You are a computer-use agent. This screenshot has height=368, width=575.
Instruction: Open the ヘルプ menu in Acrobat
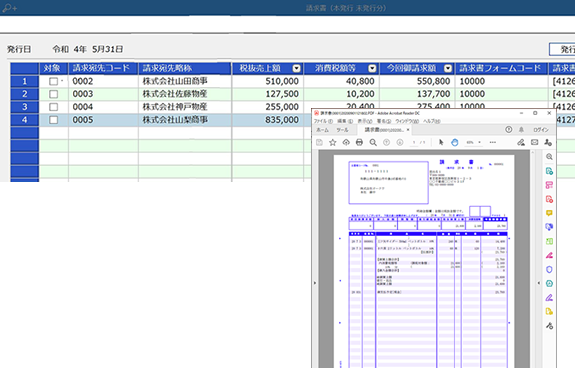pyautogui.click(x=432, y=121)
